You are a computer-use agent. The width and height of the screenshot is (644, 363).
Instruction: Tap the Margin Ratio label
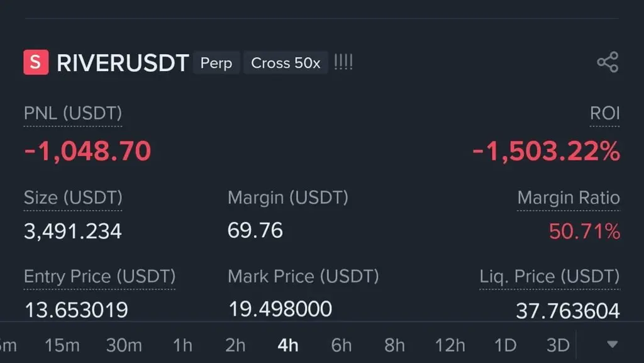click(569, 198)
